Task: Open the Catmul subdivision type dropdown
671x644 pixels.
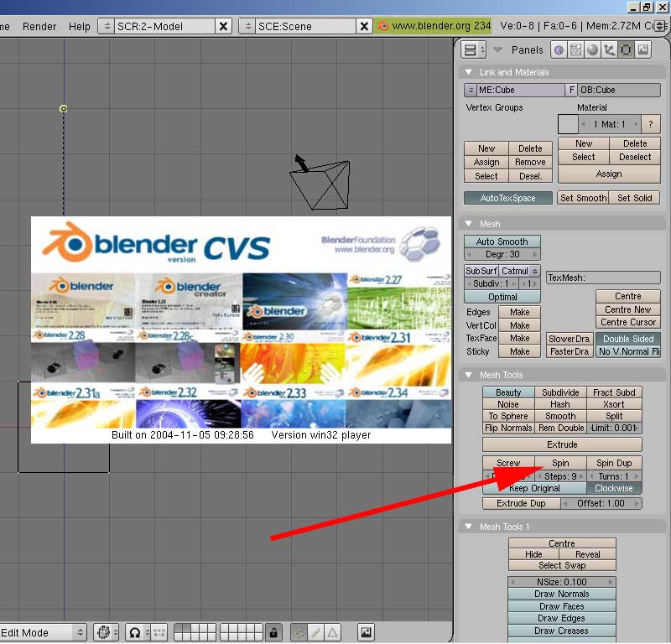Action: tap(519, 271)
